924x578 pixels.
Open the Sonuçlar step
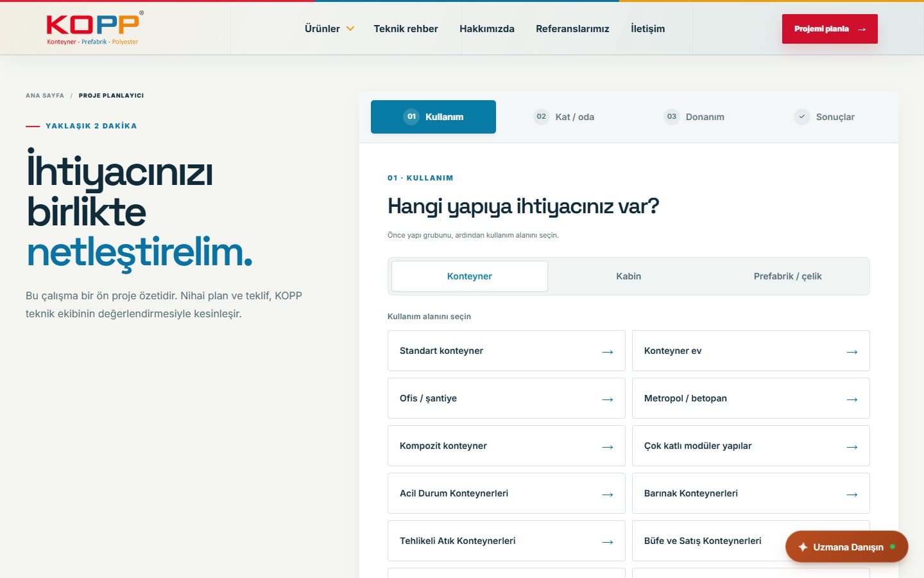[825, 117]
